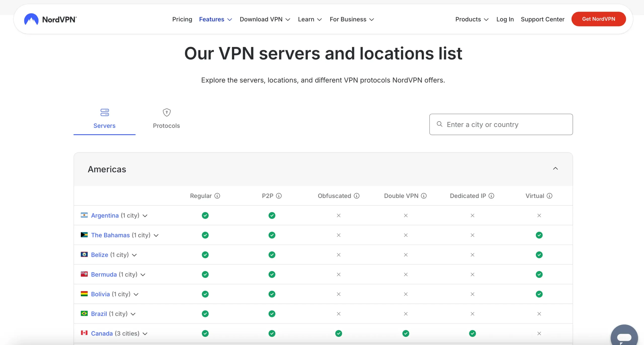
Task: Show info about Double VPN
Action: [424, 196]
